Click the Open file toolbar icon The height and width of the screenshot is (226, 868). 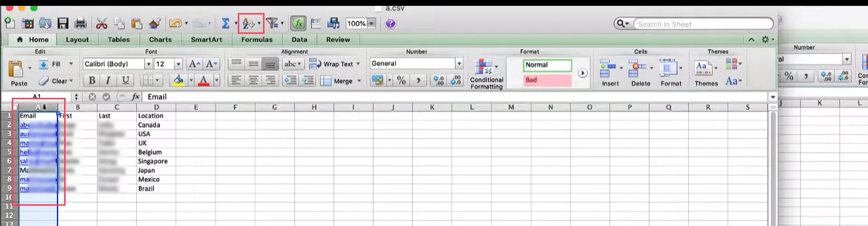(x=45, y=23)
